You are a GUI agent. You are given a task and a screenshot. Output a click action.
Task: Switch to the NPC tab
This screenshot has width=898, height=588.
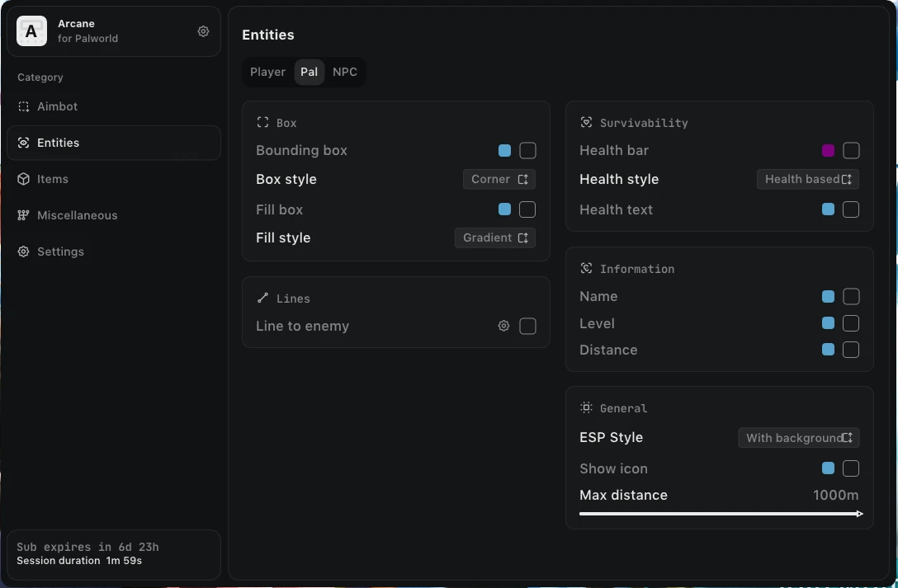pyautogui.click(x=345, y=72)
